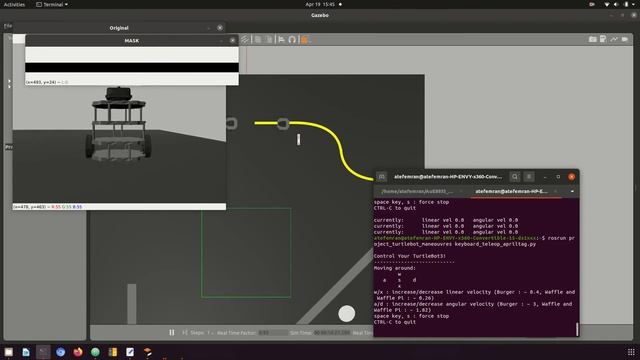Open the terminal hamburger menu
Screen dimensions: 640x360
tap(529, 177)
